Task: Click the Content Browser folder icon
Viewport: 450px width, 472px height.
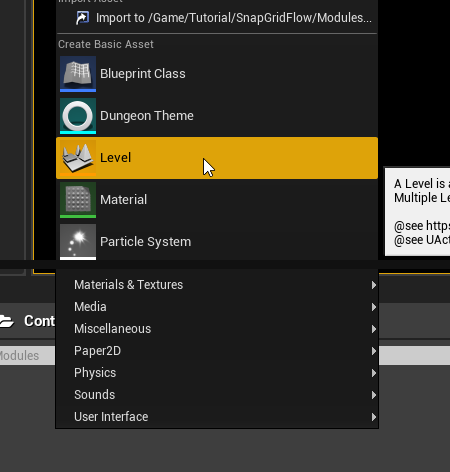Action: [x=7, y=321]
